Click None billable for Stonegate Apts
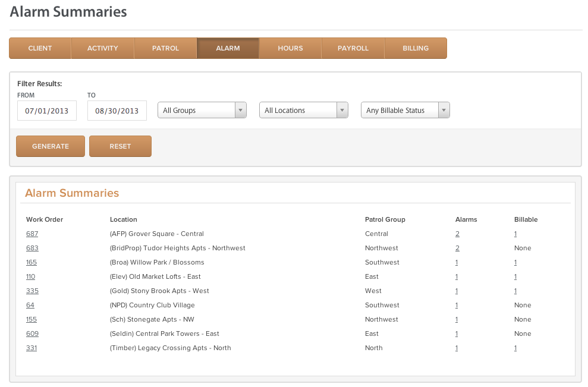The width and height of the screenshot is (588, 387). 523,319
